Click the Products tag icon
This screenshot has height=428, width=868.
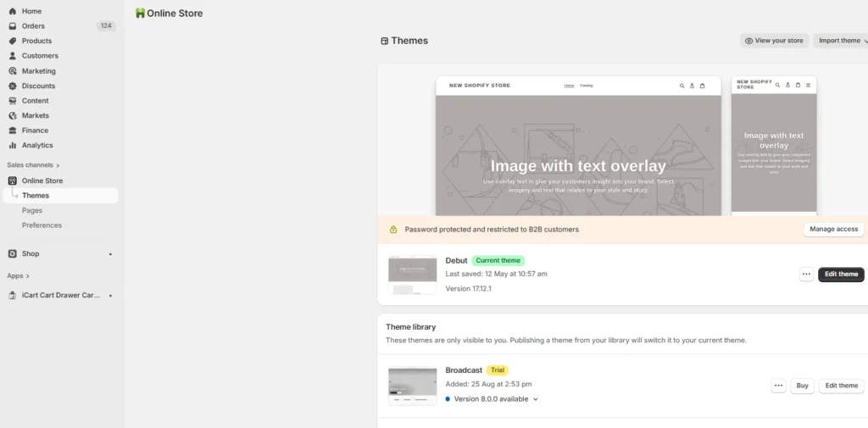coord(12,41)
